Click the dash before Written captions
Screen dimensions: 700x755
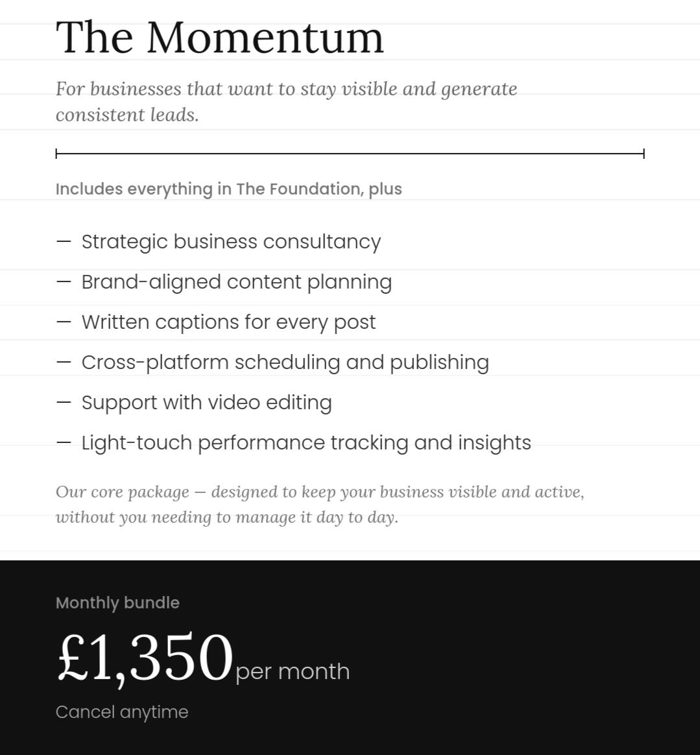coord(64,322)
